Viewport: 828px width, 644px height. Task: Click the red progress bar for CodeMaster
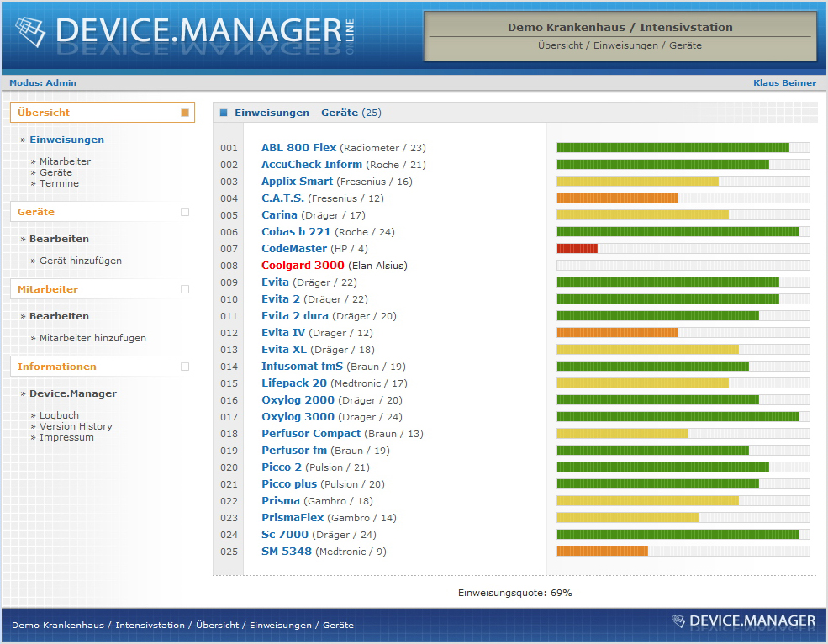tap(577, 248)
